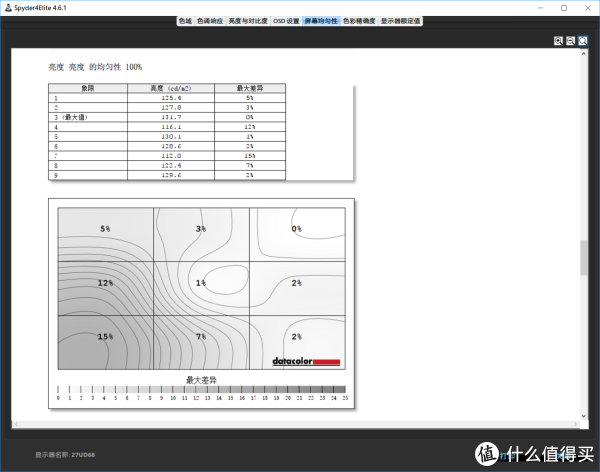
Task: Click the 最大差异 column header in table
Action: (250, 88)
